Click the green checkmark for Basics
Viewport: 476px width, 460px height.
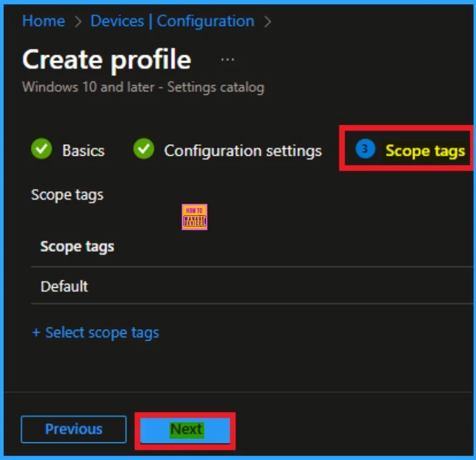coord(41,149)
